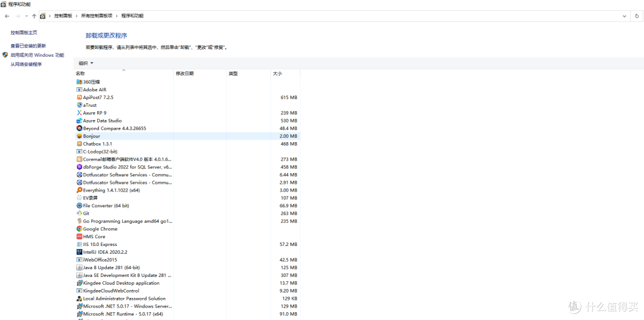
Task: Open the 组织 dropdown menu
Action: (86, 63)
